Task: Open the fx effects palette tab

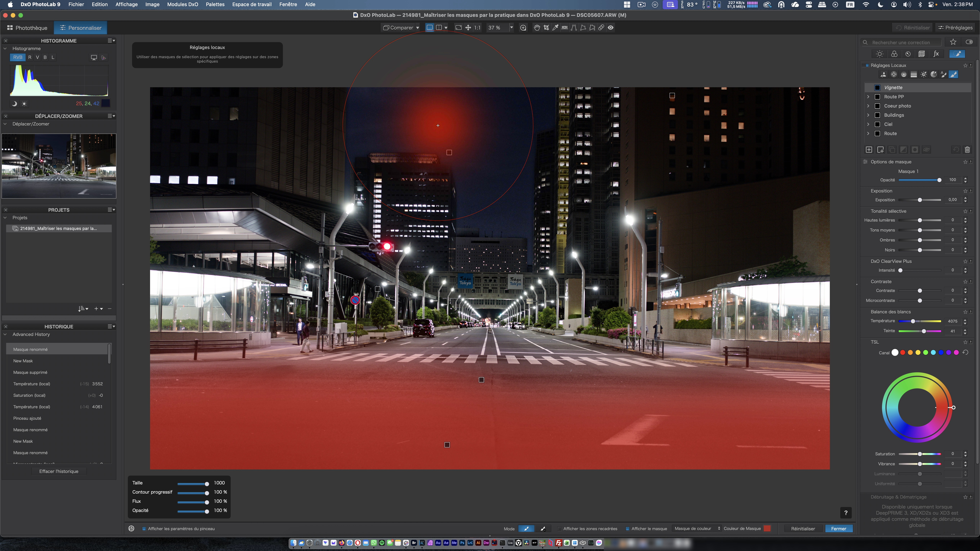Action: click(936, 54)
